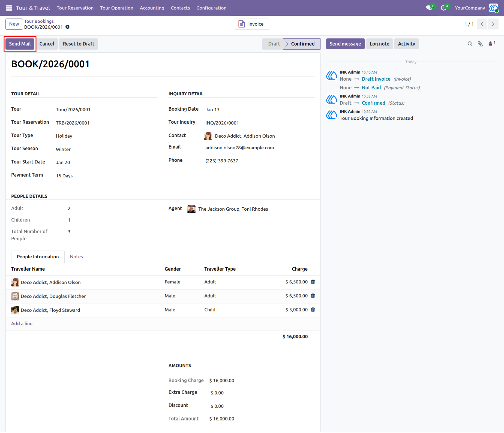Create a New booking record
Image resolution: width=504 pixels, height=433 pixels.
pos(14,24)
